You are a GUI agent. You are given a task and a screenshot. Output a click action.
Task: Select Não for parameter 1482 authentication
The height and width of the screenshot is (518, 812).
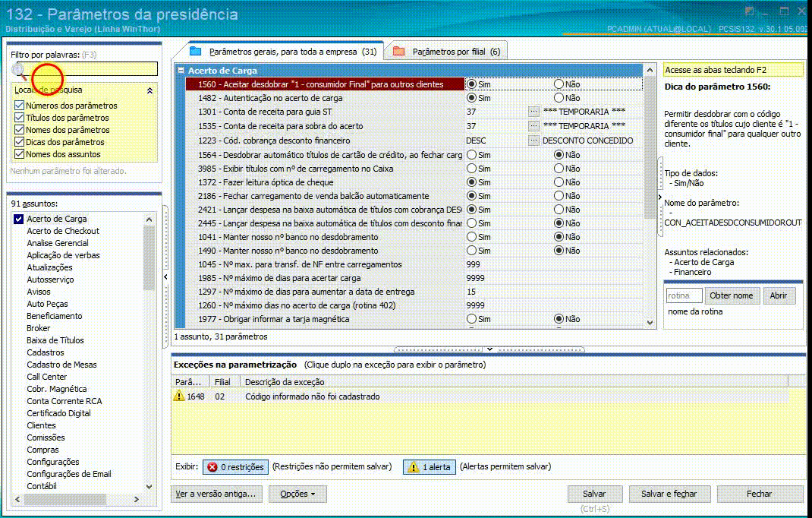point(559,97)
